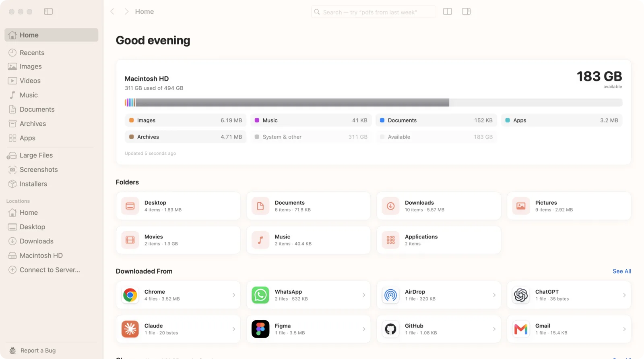Click the Documents blue color swatch
Viewport: 644px width, 359px height.
pyautogui.click(x=382, y=120)
